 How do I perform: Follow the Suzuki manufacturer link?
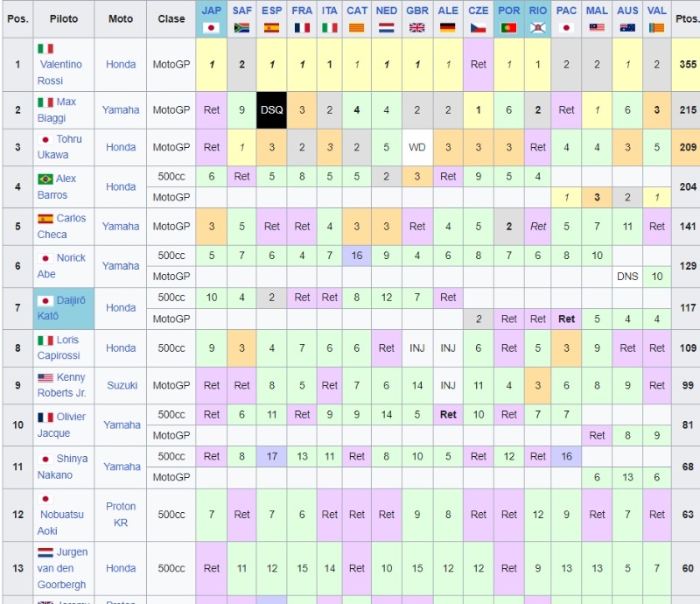pos(122,385)
